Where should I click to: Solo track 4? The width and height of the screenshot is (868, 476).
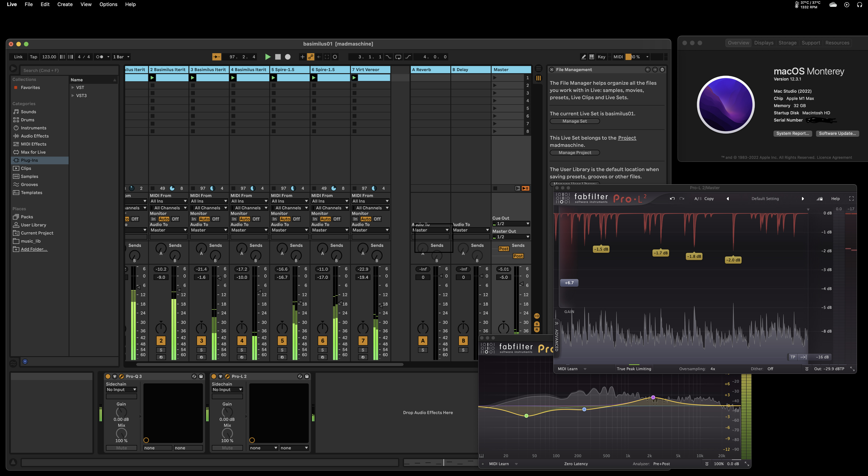[242, 350]
